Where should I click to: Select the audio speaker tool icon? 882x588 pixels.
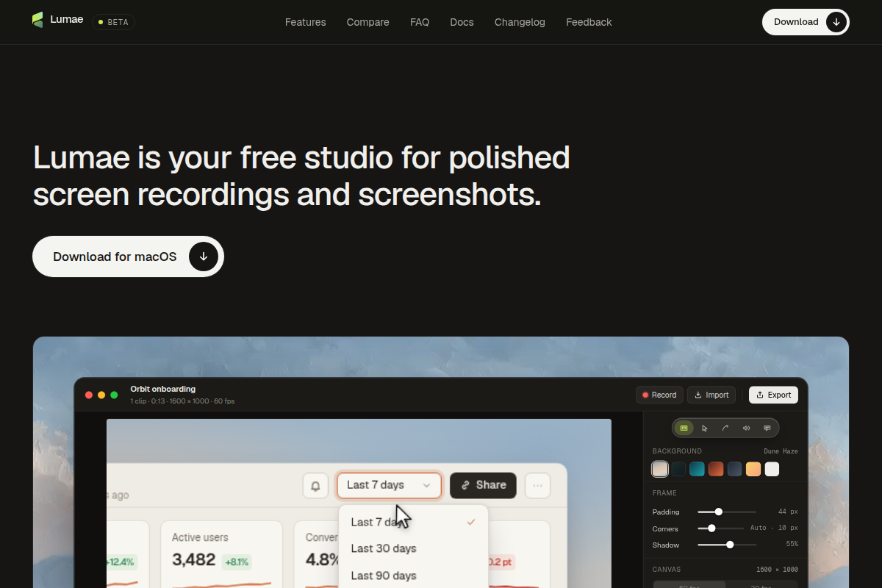pyautogui.click(x=746, y=428)
